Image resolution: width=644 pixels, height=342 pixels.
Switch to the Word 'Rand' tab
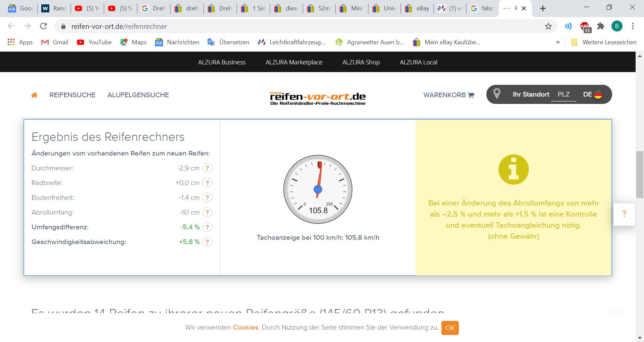54,8
